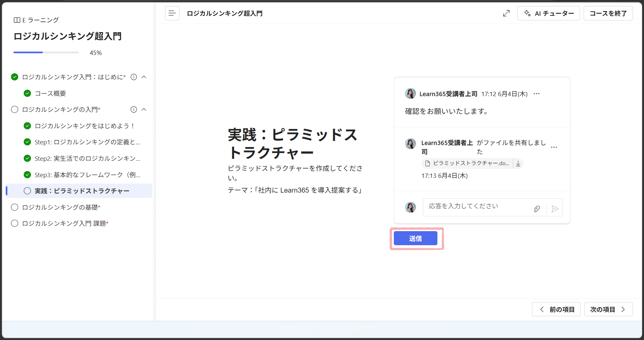Click green checkmark beside Step2 lesson

[x=28, y=158]
